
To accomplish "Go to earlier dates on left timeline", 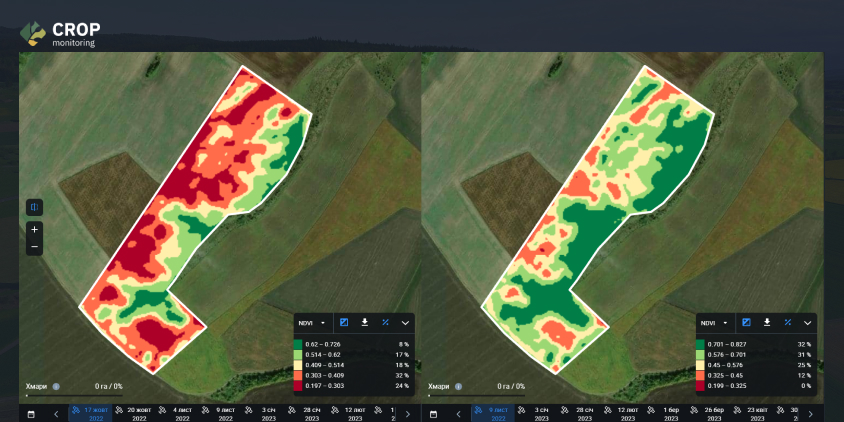I will pos(56,414).
